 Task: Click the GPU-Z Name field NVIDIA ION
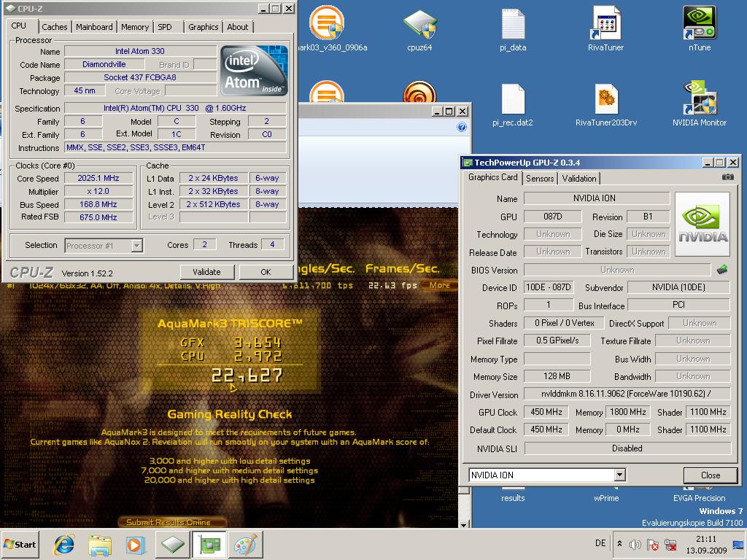(597, 198)
